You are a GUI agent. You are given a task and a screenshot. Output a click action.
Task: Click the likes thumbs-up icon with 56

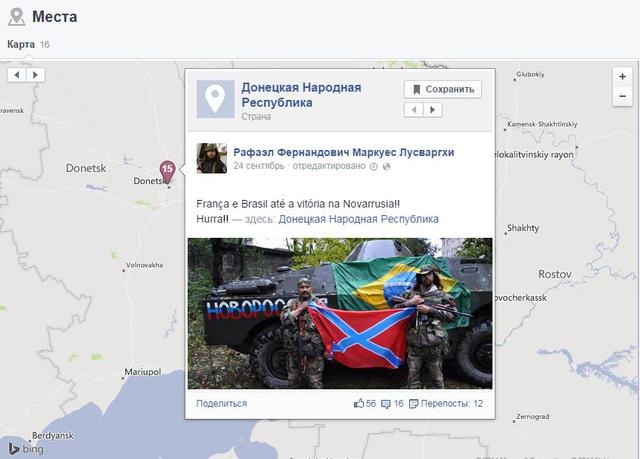(x=359, y=403)
